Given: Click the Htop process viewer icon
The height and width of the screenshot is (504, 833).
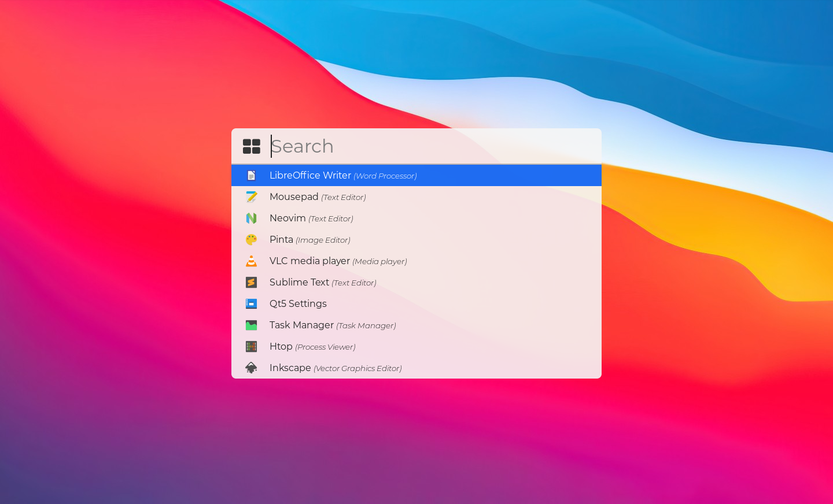Looking at the screenshot, I should click(x=251, y=346).
